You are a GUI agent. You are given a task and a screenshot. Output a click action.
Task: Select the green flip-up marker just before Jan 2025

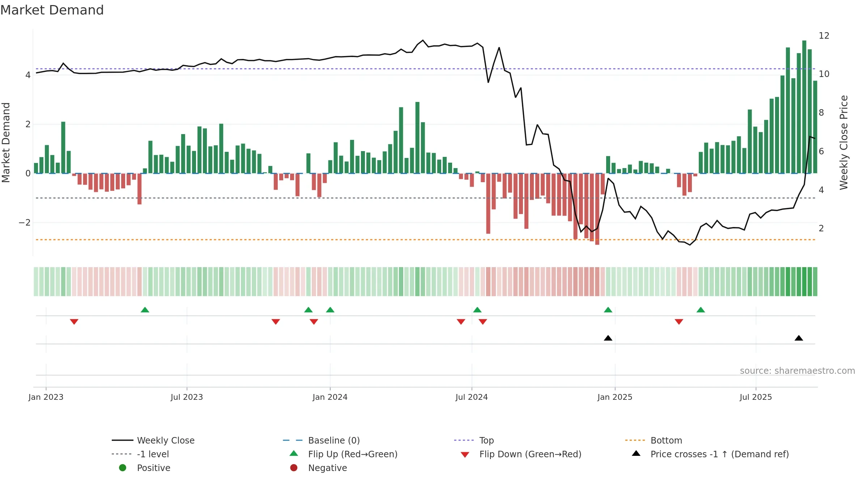[x=608, y=310]
